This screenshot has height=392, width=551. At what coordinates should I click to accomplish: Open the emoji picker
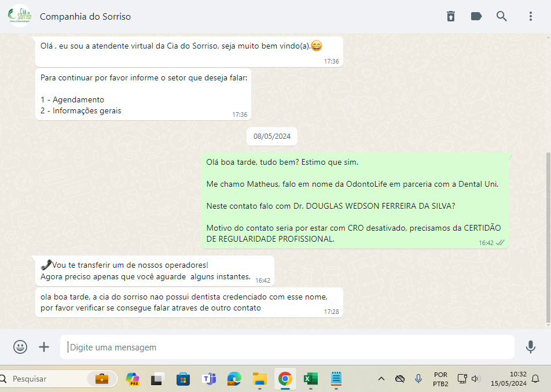click(20, 347)
